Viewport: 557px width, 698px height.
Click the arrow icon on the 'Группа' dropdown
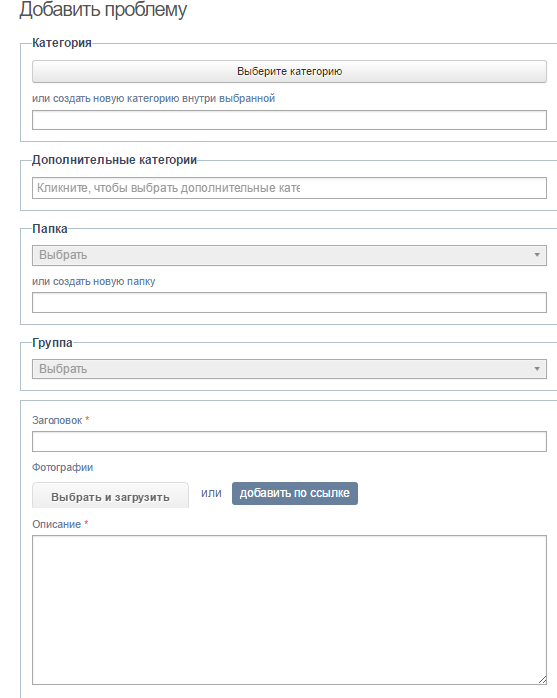click(x=537, y=369)
